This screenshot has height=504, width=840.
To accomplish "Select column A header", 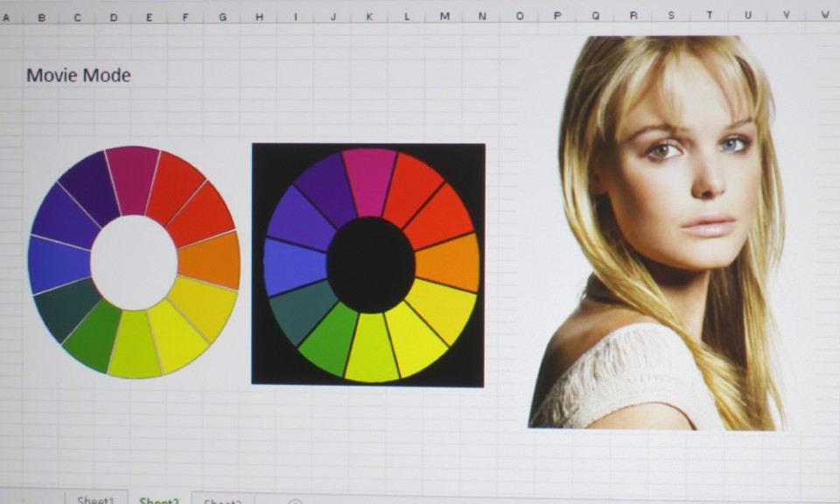I will coord(7,17).
